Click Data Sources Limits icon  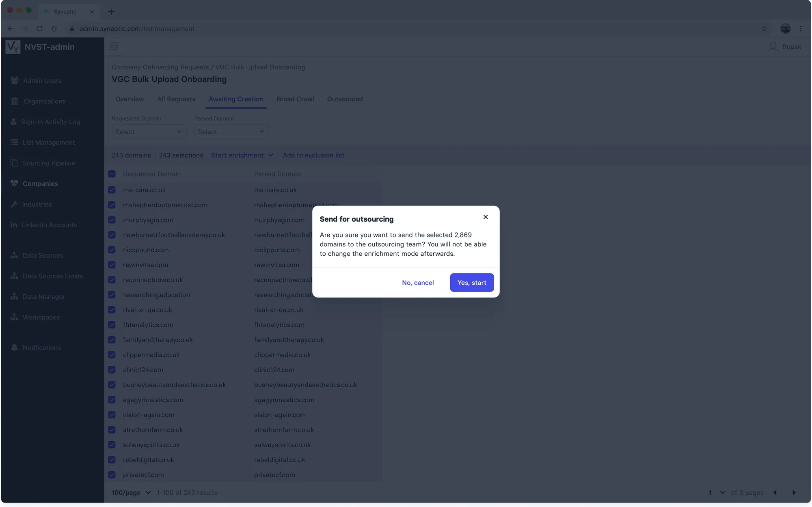pos(14,276)
